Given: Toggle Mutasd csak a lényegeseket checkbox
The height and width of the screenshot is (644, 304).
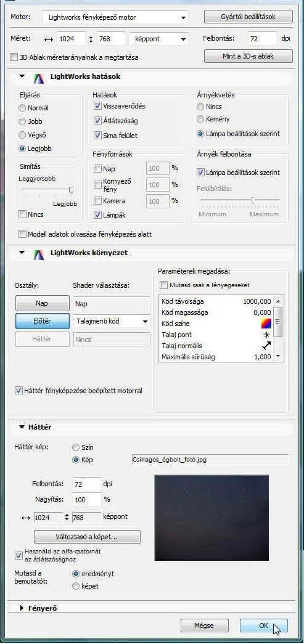Looking at the screenshot, I should coord(164,285).
